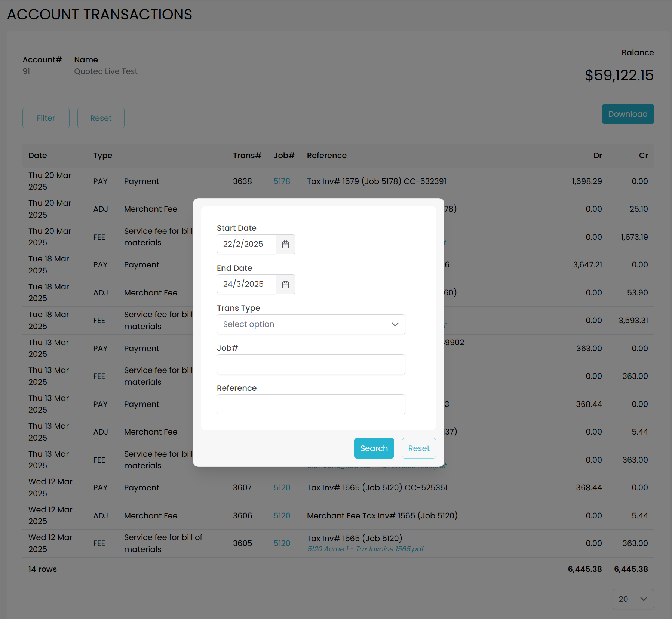Screen dimensions: 672x619
Task: Click the Start Date text field
Action: click(x=246, y=244)
